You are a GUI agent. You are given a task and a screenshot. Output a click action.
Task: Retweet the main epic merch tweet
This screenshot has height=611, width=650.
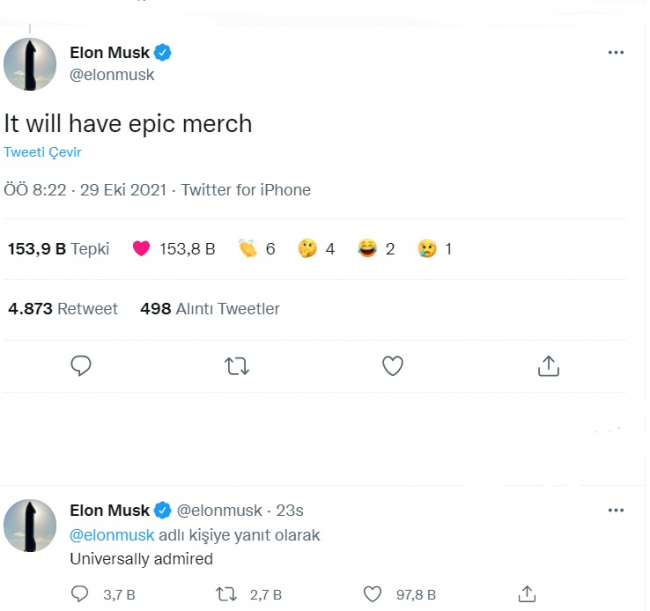tap(237, 366)
